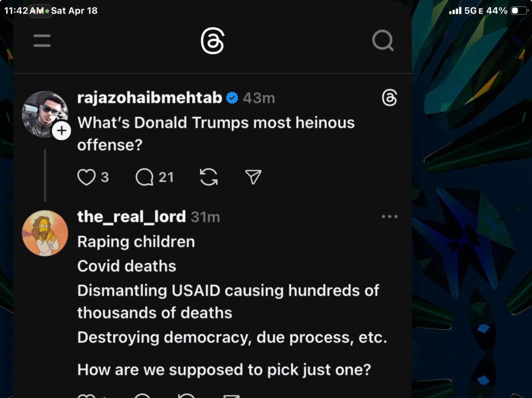Open more options for the_real_lord's reply

(389, 217)
